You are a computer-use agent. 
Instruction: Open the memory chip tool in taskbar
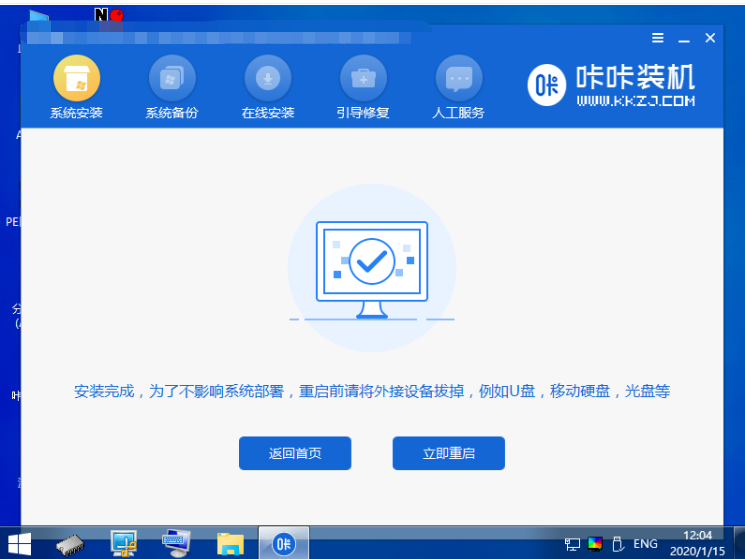(71, 544)
